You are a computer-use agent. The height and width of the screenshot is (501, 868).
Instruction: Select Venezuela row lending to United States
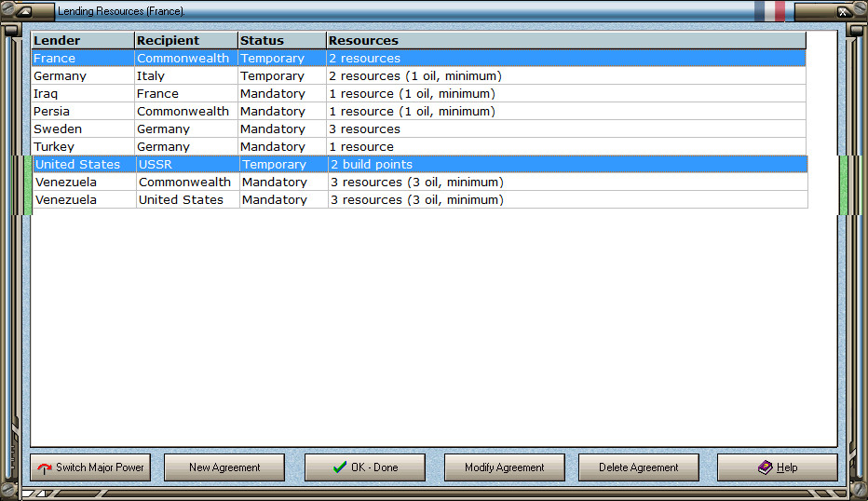click(420, 200)
